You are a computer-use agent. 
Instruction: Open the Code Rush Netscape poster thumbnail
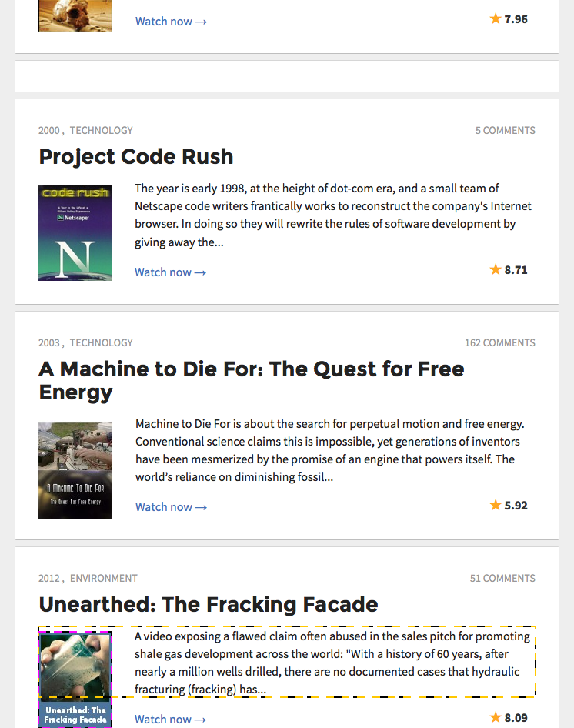click(x=75, y=232)
